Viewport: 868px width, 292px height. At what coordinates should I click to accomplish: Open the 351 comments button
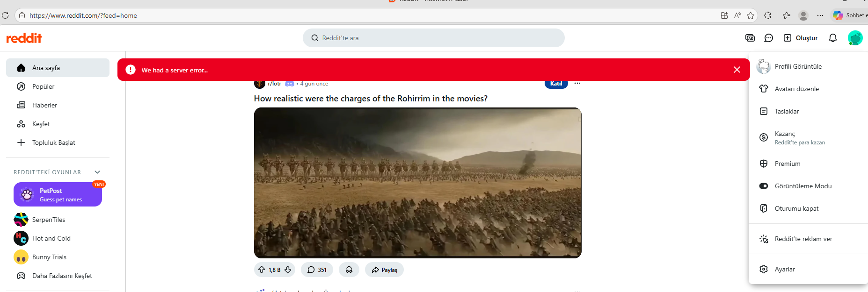click(317, 270)
